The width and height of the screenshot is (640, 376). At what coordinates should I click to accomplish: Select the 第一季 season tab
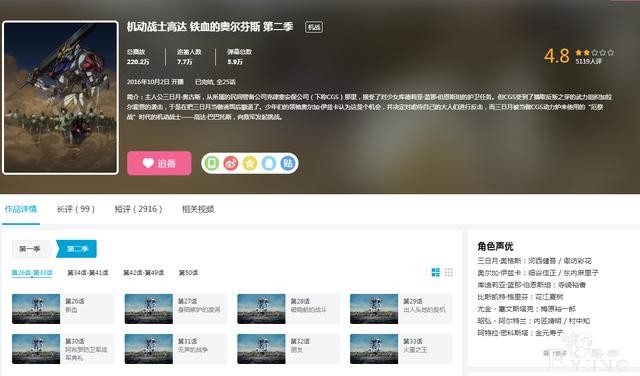click(x=31, y=249)
